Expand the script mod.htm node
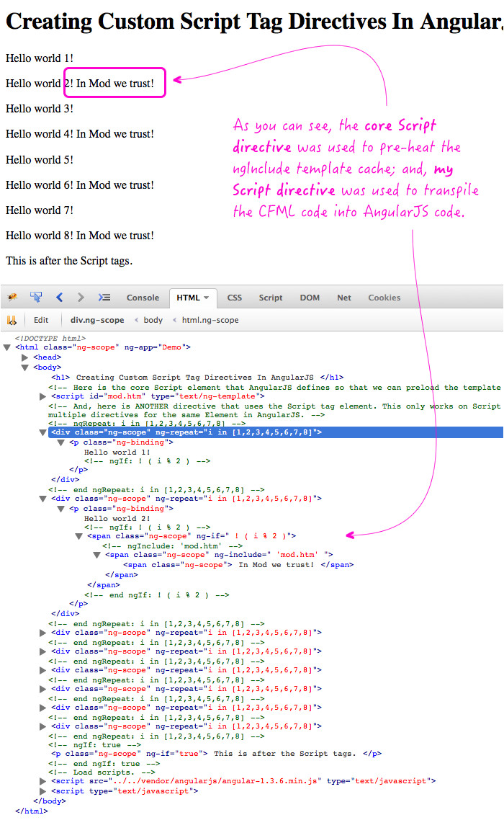Screen dimensions: 504x833 [x=42, y=396]
